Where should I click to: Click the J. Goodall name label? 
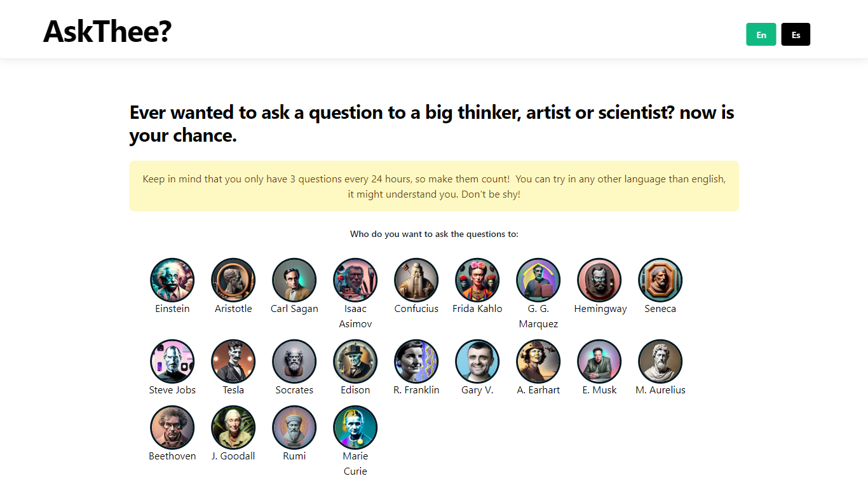point(233,456)
